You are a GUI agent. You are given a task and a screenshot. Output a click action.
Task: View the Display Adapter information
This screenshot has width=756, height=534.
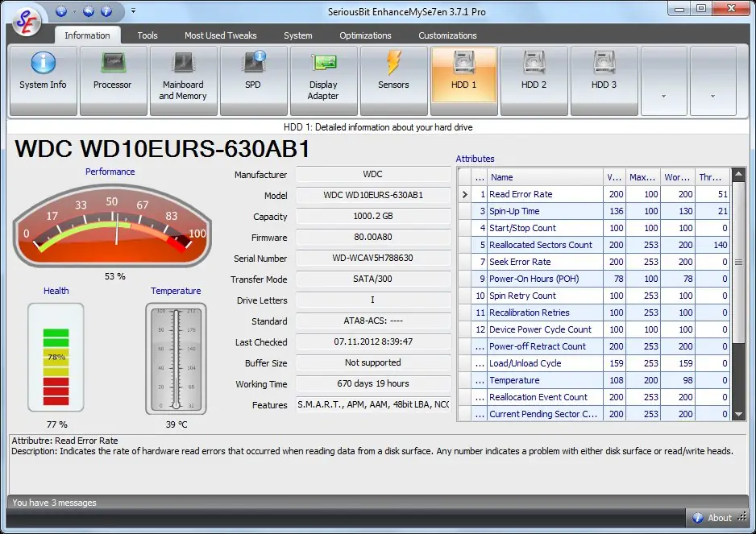pos(323,81)
